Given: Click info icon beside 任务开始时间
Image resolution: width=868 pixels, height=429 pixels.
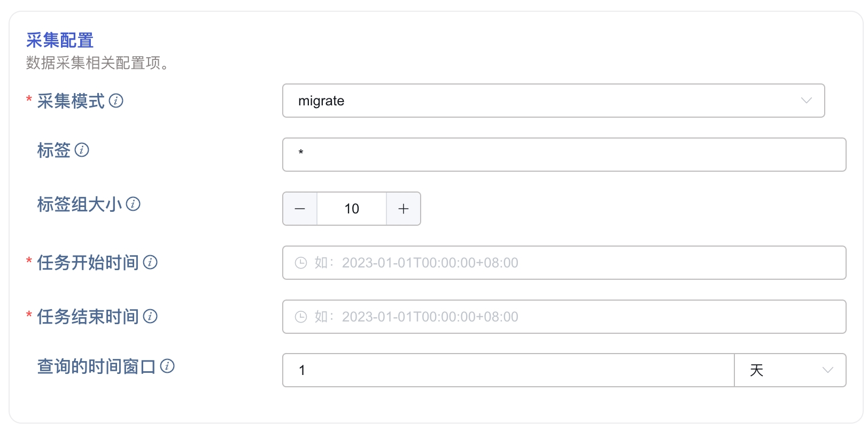Looking at the screenshot, I should tap(150, 262).
